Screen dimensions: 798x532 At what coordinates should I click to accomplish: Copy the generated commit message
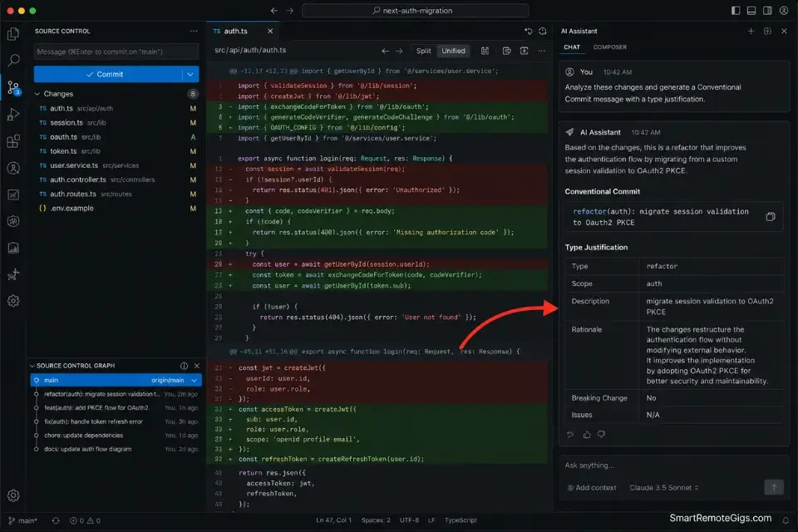click(x=771, y=217)
